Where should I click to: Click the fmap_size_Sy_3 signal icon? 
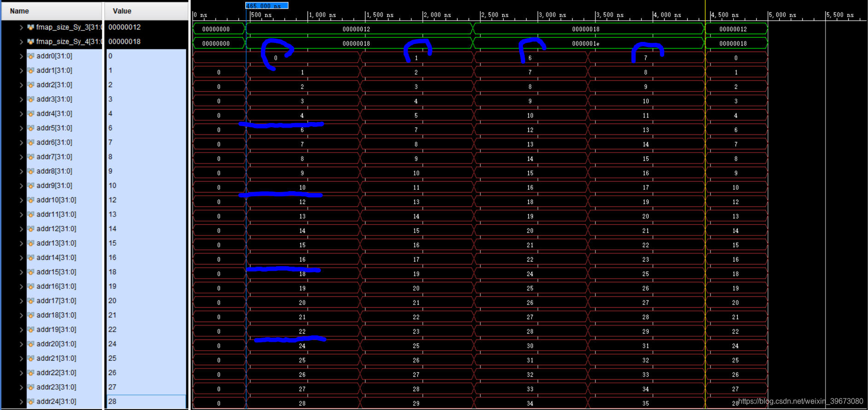click(x=31, y=28)
